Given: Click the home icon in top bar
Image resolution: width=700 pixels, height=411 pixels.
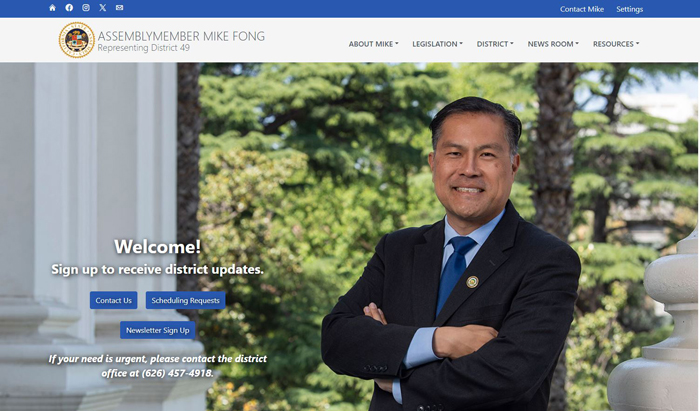Looking at the screenshot, I should tap(52, 8).
